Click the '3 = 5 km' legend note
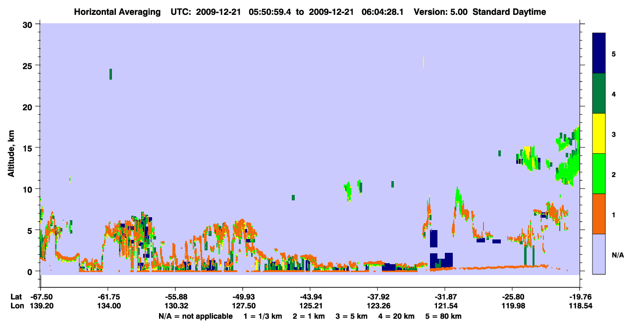 [352, 316]
